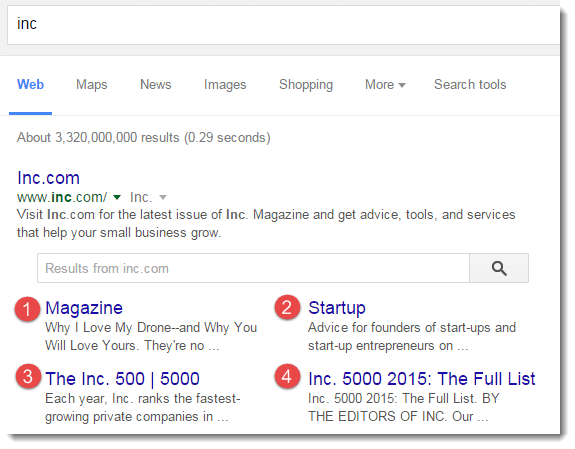Open the Startup sitelink
The height and width of the screenshot is (449, 575).
point(337,308)
